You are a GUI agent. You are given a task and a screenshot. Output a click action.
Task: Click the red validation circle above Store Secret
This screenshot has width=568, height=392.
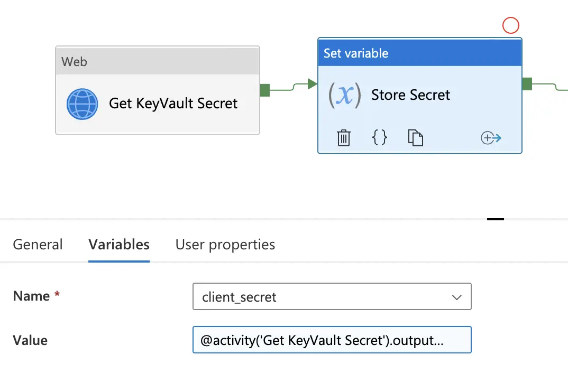(x=510, y=25)
